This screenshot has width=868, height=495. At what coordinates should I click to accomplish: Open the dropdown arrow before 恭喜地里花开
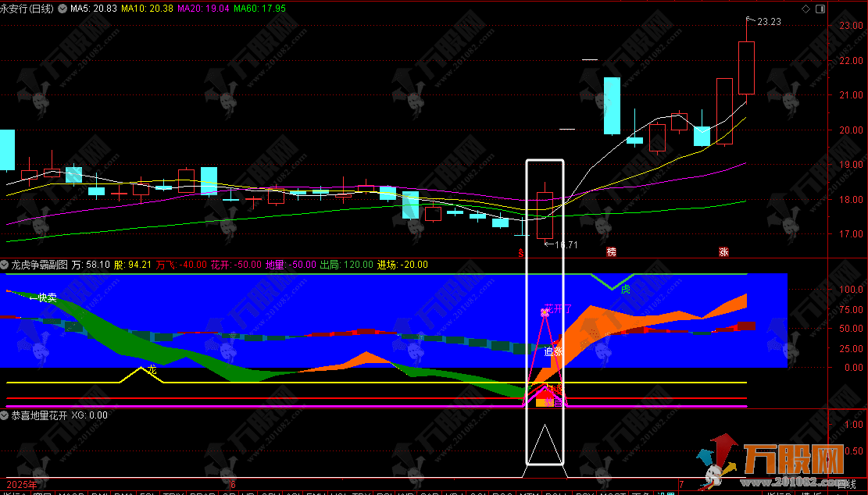5,415
